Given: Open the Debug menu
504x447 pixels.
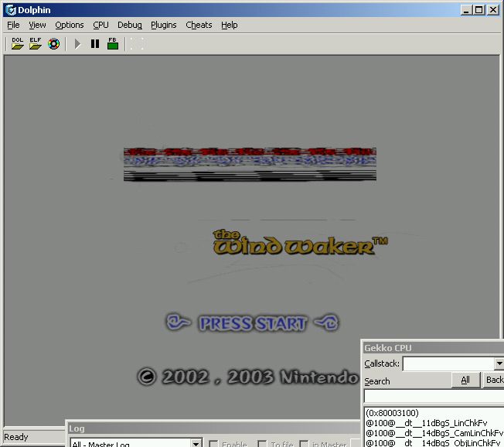Looking at the screenshot, I should 130,25.
